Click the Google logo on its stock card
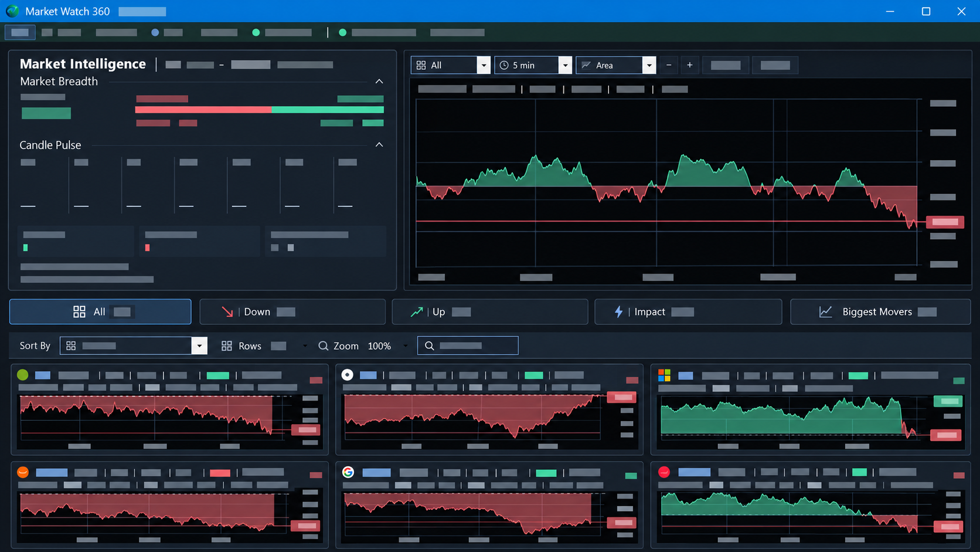This screenshot has width=980, height=552. [x=348, y=472]
